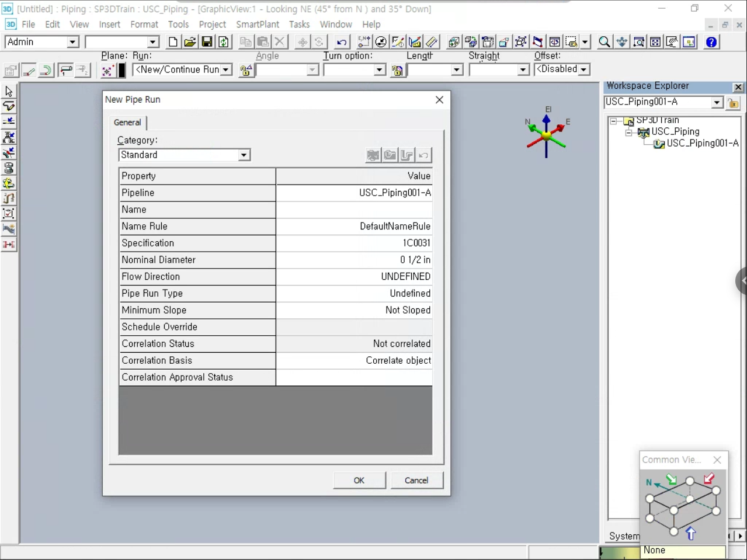Click the red arrow pointer icon in main toolbar
This screenshot has width=747, height=560.
pos(538,42)
